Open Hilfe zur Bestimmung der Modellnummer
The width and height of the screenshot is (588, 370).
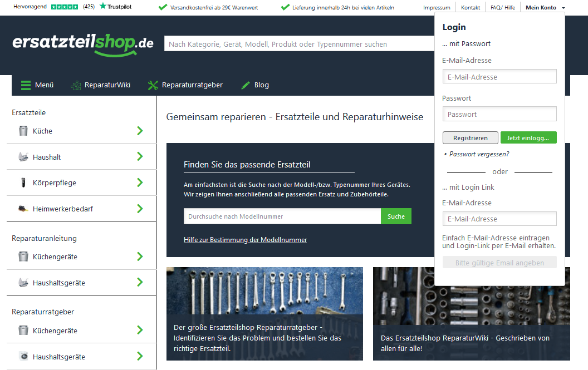[x=245, y=240]
